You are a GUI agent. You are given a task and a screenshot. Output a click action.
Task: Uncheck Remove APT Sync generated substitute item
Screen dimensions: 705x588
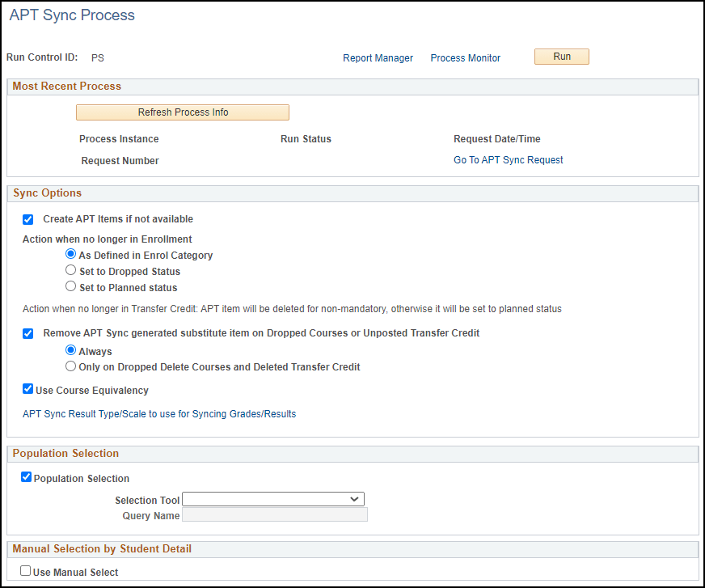pos(27,333)
